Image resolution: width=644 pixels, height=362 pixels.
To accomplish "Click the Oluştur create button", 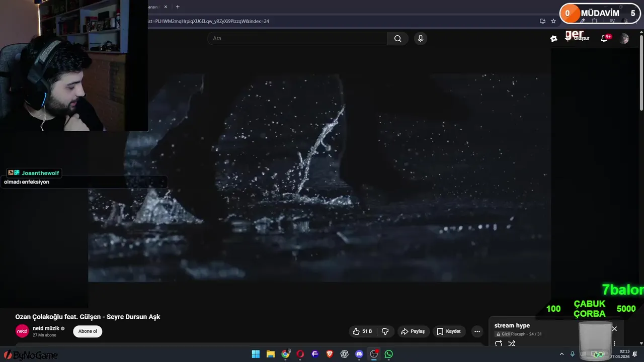I will (578, 39).
